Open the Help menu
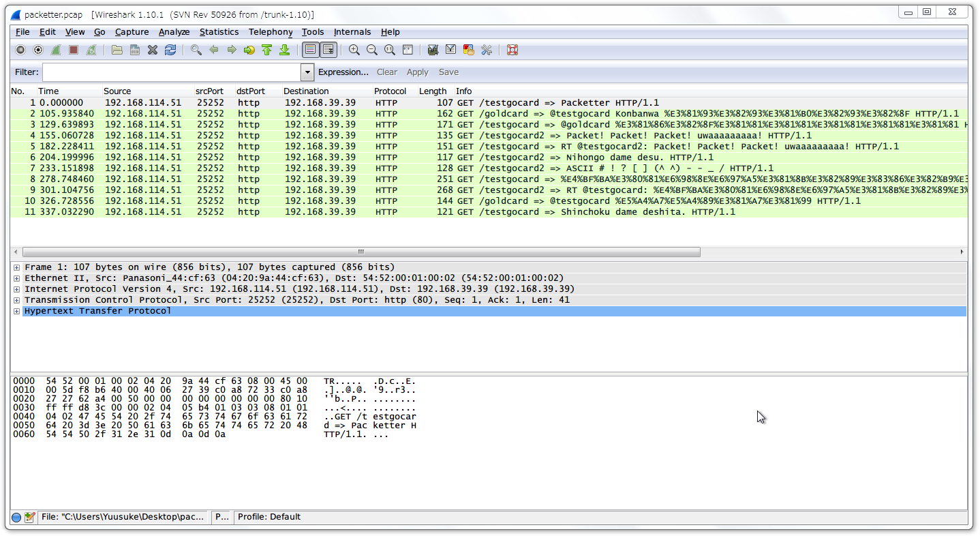Screen dimensions: 980x536 (391, 32)
